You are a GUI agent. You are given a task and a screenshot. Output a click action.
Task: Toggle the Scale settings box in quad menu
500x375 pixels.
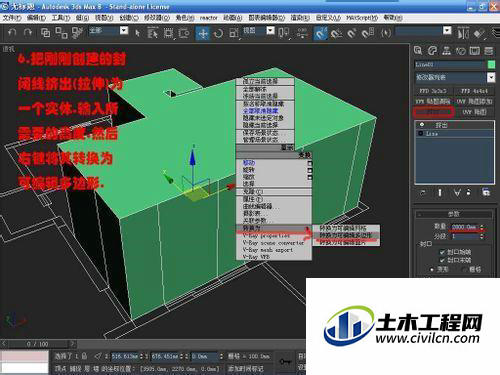310,177
